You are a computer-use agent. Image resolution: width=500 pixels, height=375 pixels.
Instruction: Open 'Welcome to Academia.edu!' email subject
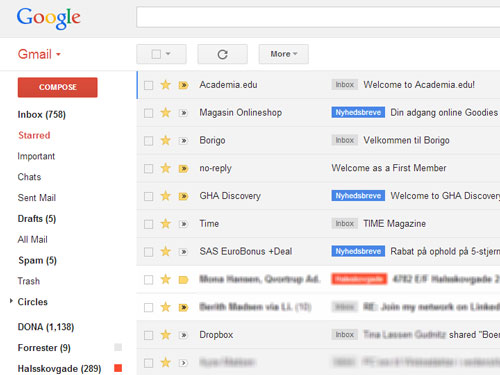pos(419,85)
